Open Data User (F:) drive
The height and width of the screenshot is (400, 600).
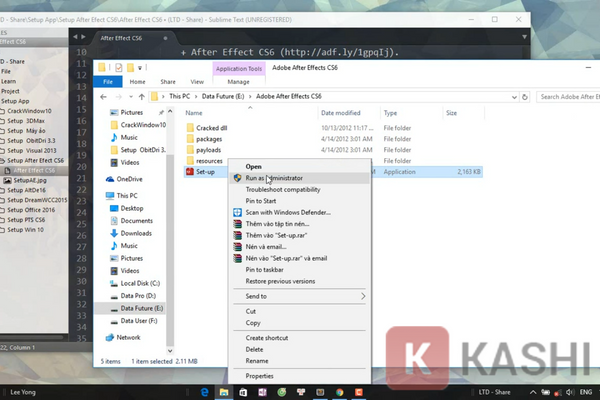pos(139,321)
